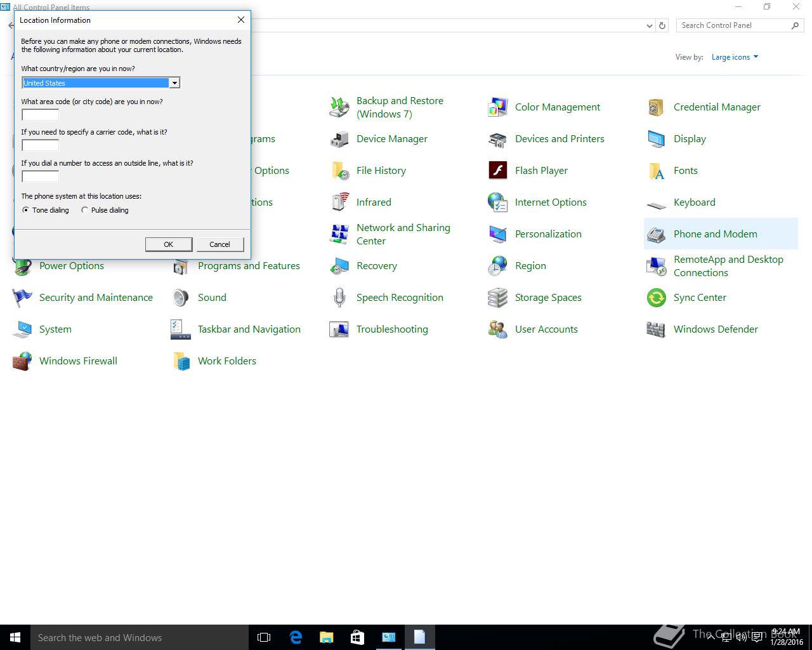Open the Region globe-clock icon

(498, 266)
